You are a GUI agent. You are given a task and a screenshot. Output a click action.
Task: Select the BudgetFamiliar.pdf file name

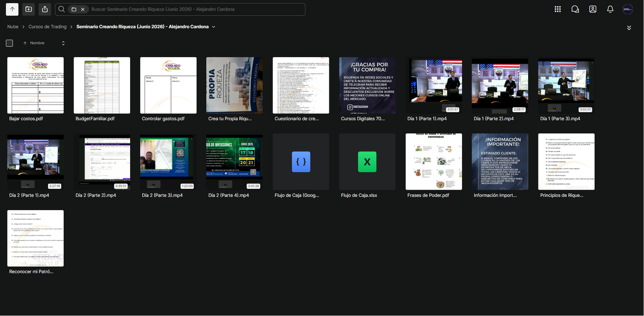(95, 119)
